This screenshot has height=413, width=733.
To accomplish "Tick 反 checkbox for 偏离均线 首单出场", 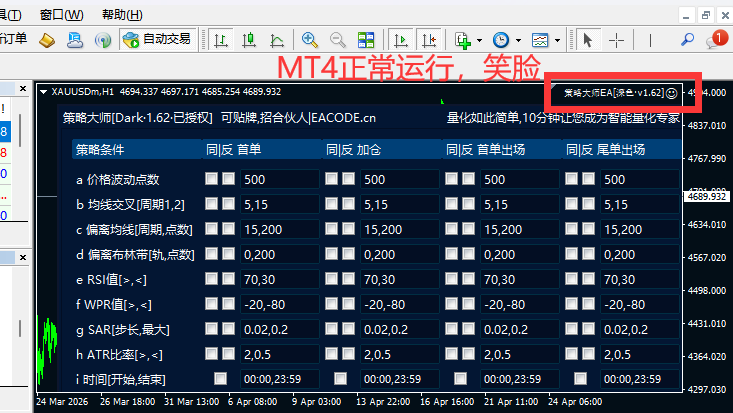I will tap(468, 228).
